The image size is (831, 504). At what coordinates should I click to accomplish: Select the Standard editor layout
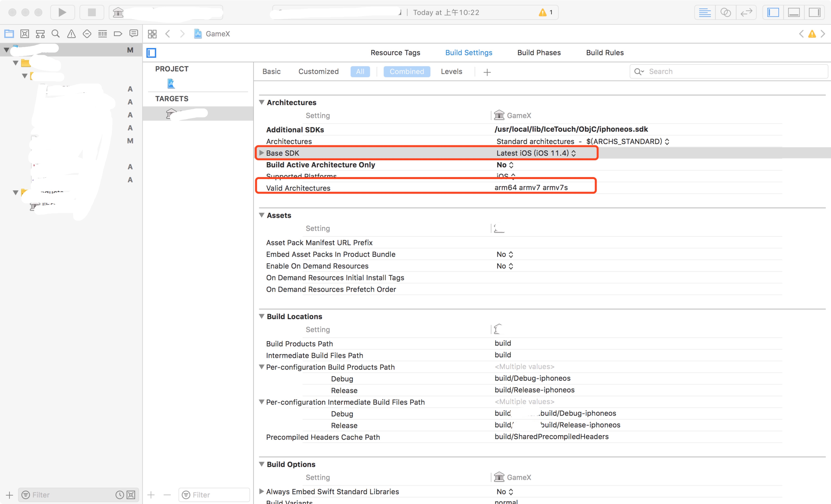[705, 12]
